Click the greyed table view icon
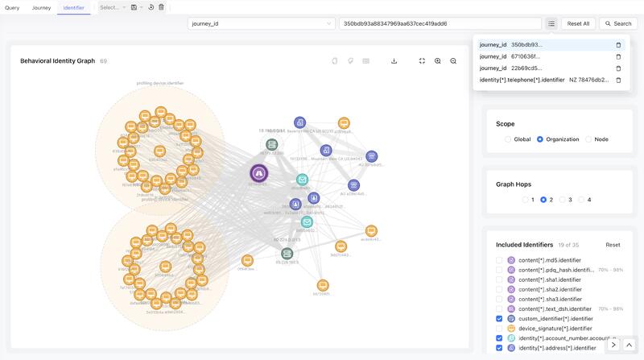 click(x=366, y=61)
